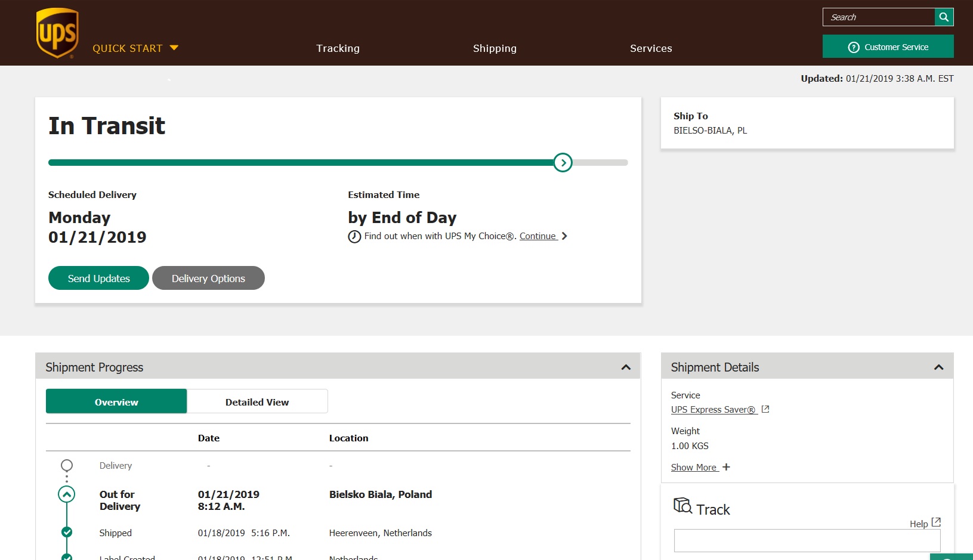Click the In Transit status heading

pos(107,126)
